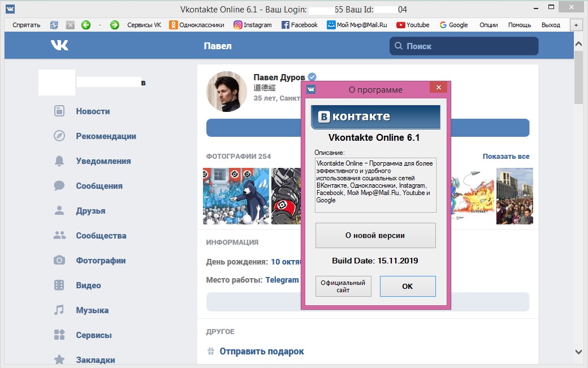The width and height of the screenshot is (588, 368).
Task: Click the Павел Дуров profile avatar photo
Action: pos(227,92)
